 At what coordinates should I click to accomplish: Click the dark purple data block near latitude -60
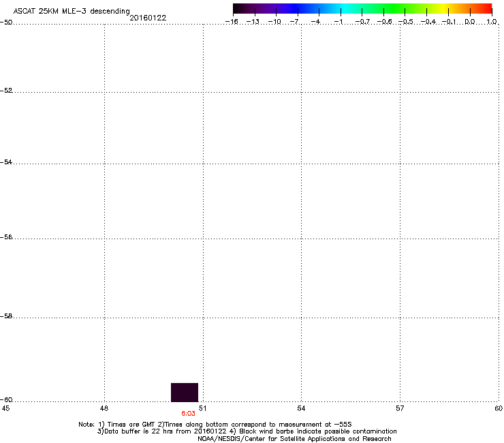tap(185, 392)
